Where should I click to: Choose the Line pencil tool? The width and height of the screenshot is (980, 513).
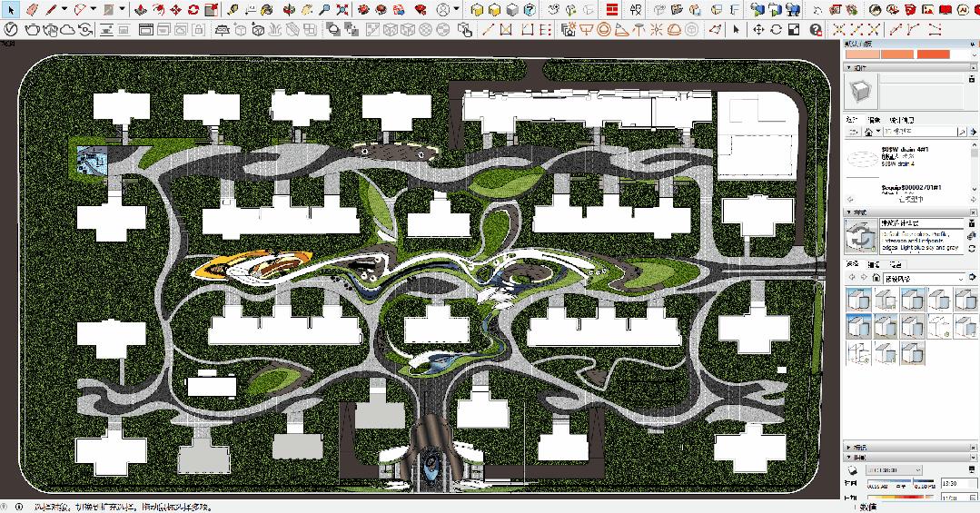click(x=51, y=9)
